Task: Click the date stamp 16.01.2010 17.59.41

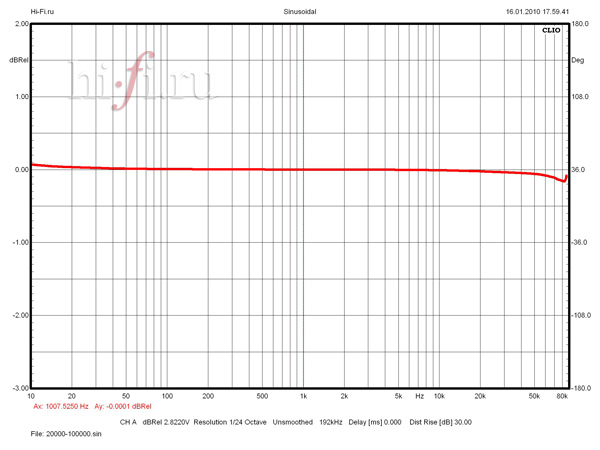Action: point(537,12)
